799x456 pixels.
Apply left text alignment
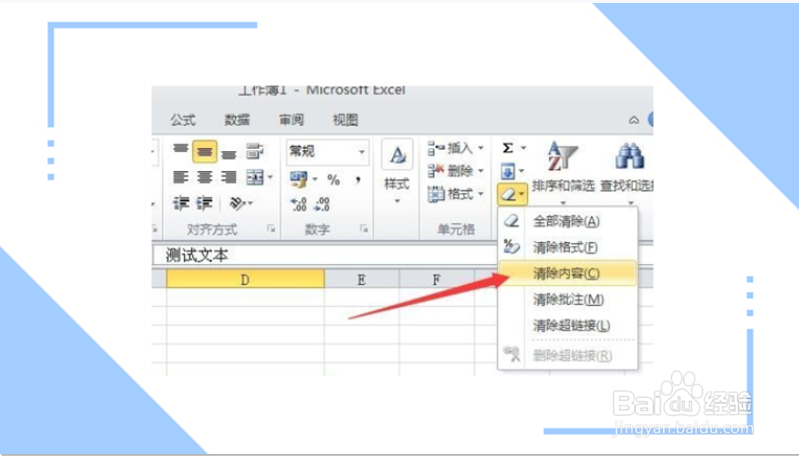(x=180, y=177)
